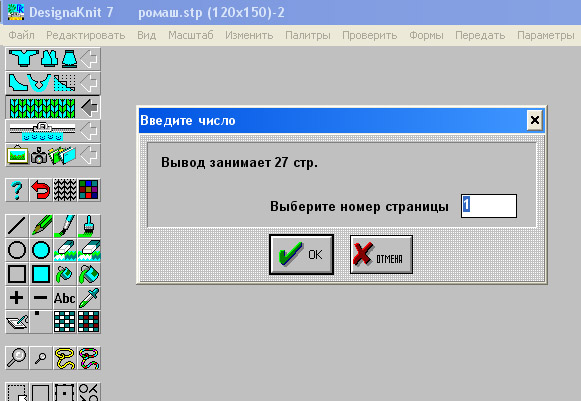Click the camera capture icon

click(39, 155)
